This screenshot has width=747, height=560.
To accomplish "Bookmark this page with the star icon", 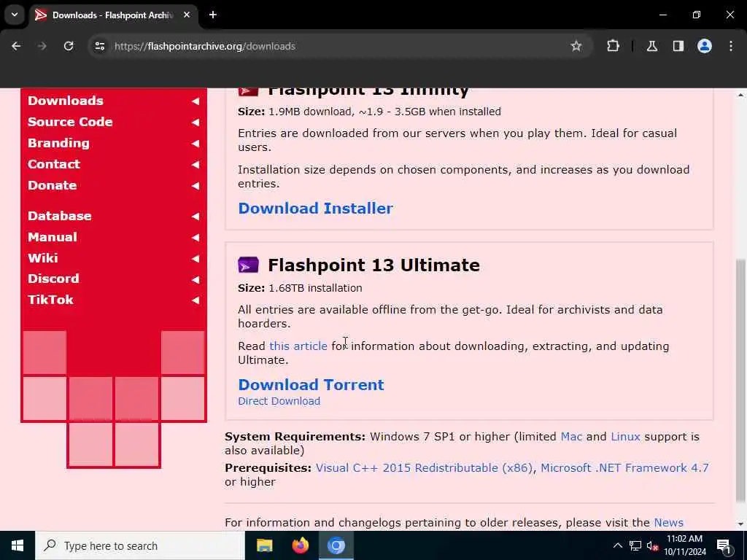I will pos(576,46).
